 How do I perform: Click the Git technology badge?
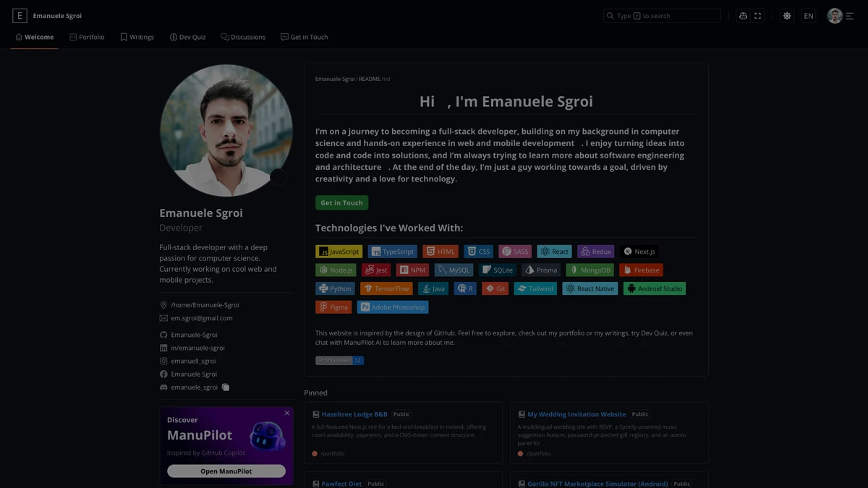click(x=495, y=288)
